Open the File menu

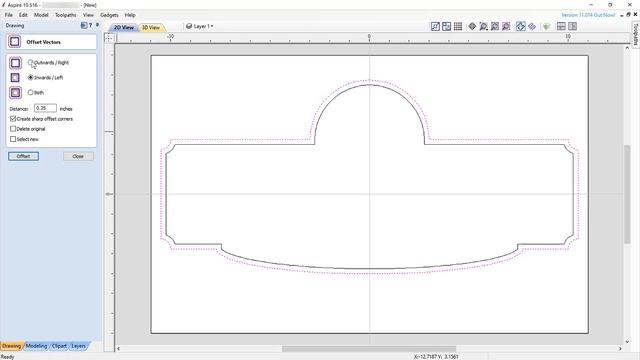point(9,15)
